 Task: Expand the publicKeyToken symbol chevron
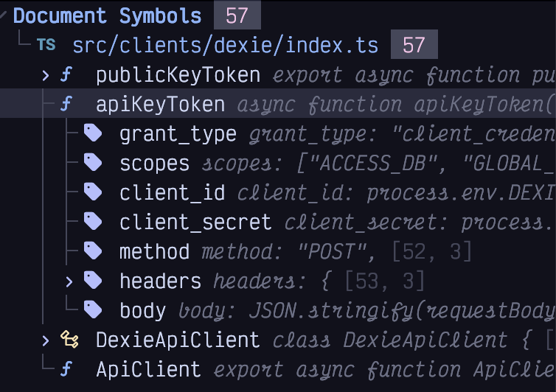coord(46,75)
